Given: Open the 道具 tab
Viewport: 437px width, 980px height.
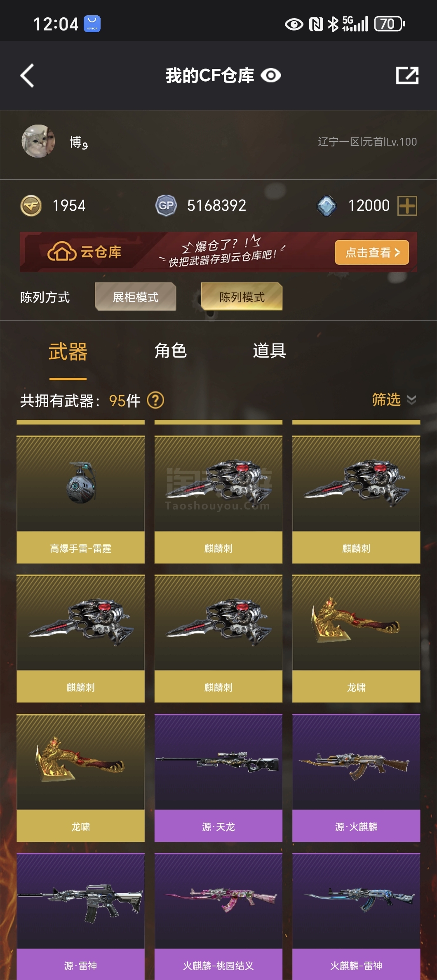Looking at the screenshot, I should pos(269,351).
